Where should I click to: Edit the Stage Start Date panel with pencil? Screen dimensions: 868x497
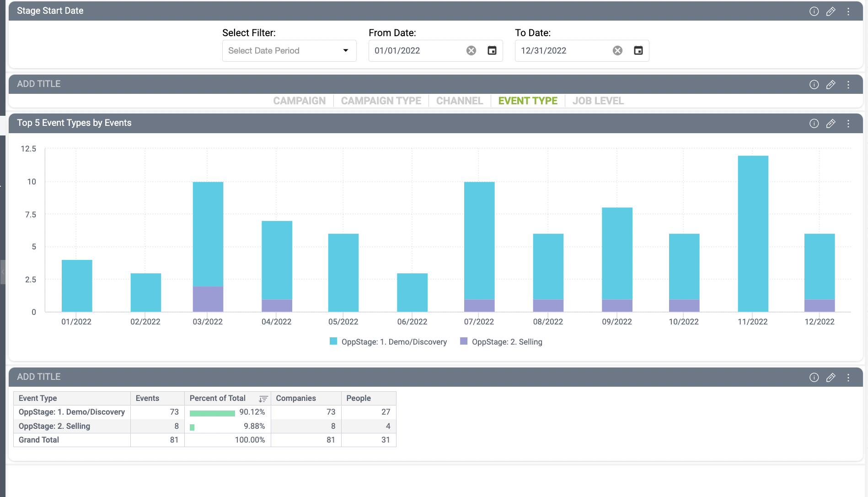(831, 11)
